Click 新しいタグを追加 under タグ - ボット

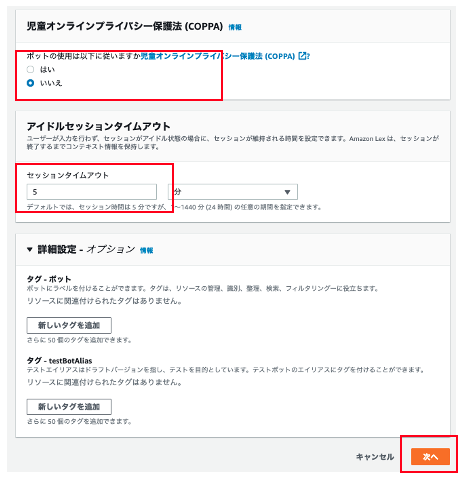[69, 325]
